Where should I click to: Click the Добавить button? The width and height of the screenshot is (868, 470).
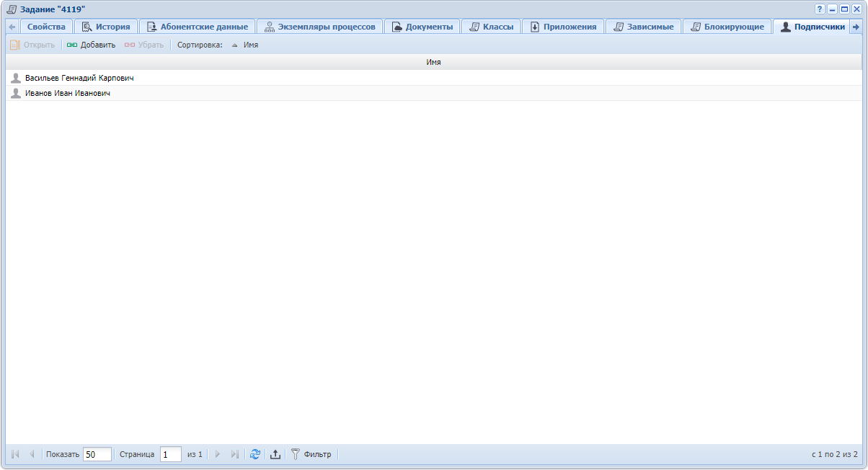tap(91, 45)
